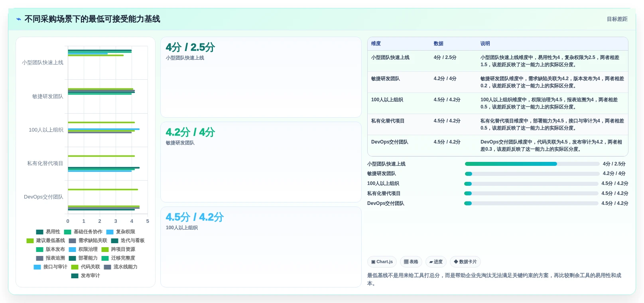Click progress bar for 私有化替代项目

531,193
